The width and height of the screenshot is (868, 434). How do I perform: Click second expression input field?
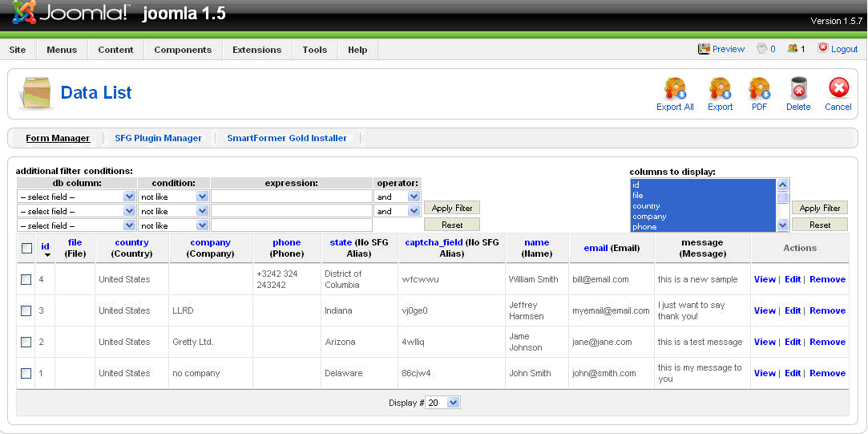pyautogui.click(x=292, y=211)
